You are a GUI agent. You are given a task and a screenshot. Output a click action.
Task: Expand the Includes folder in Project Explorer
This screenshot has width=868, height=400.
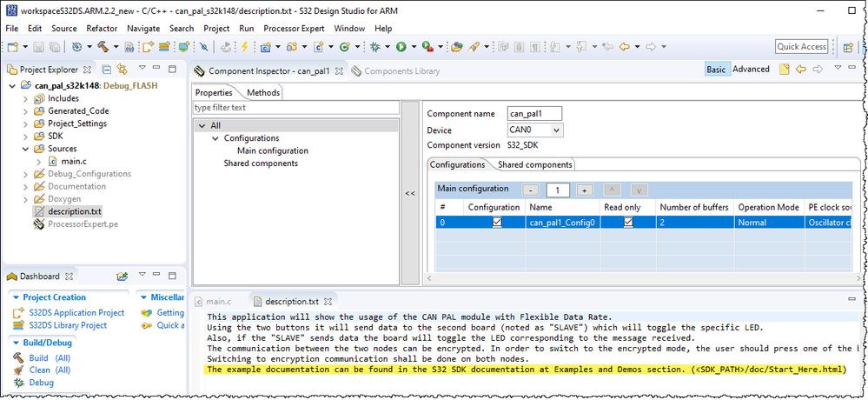[x=25, y=98]
